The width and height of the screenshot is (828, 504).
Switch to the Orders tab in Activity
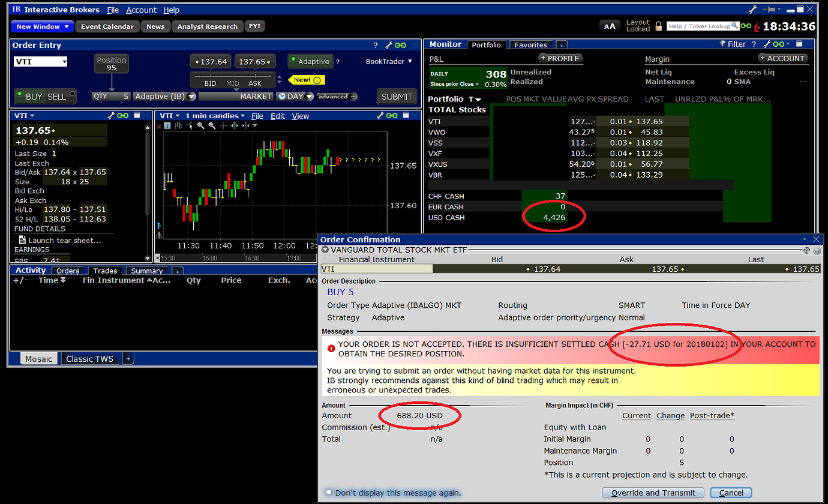(68, 271)
